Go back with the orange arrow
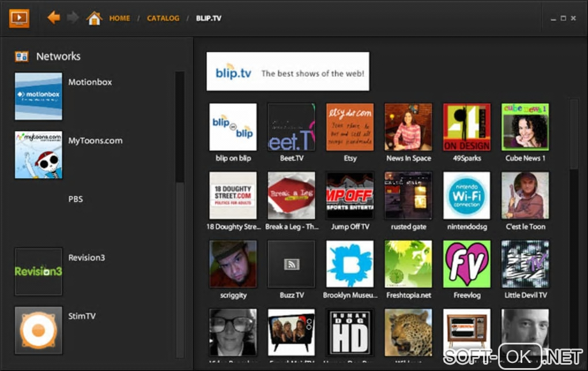The height and width of the screenshot is (371, 588). click(53, 17)
